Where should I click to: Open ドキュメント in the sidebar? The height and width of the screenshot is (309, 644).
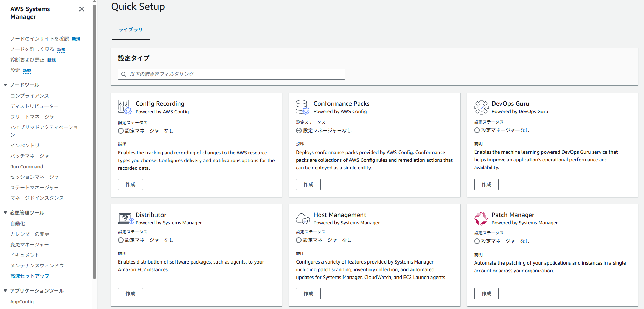coord(25,255)
